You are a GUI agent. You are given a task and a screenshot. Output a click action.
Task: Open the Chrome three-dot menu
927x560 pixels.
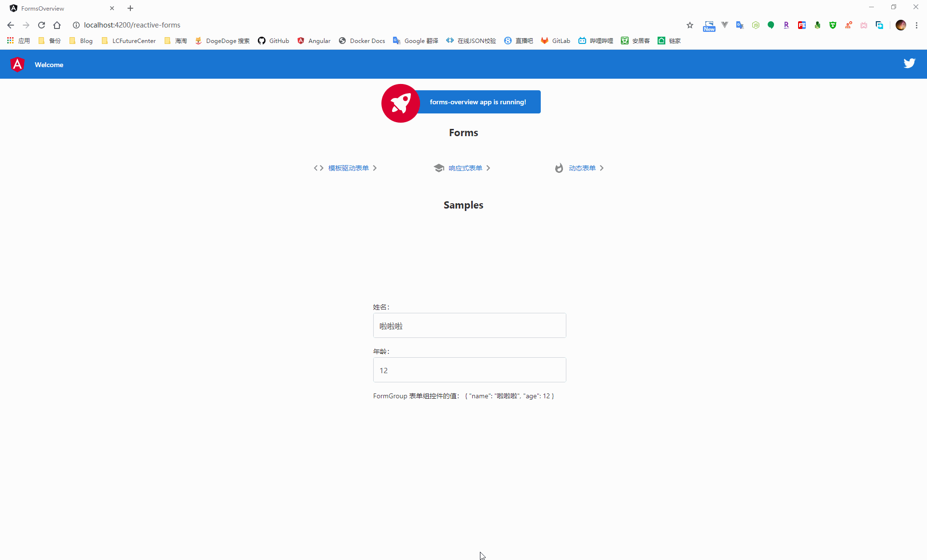pyautogui.click(x=917, y=25)
